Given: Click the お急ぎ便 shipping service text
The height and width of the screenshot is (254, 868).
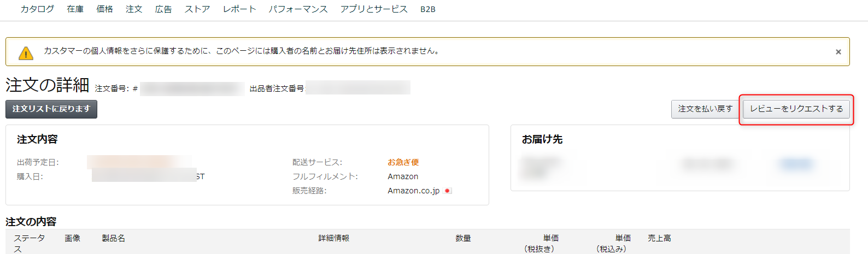Looking at the screenshot, I should click(403, 162).
